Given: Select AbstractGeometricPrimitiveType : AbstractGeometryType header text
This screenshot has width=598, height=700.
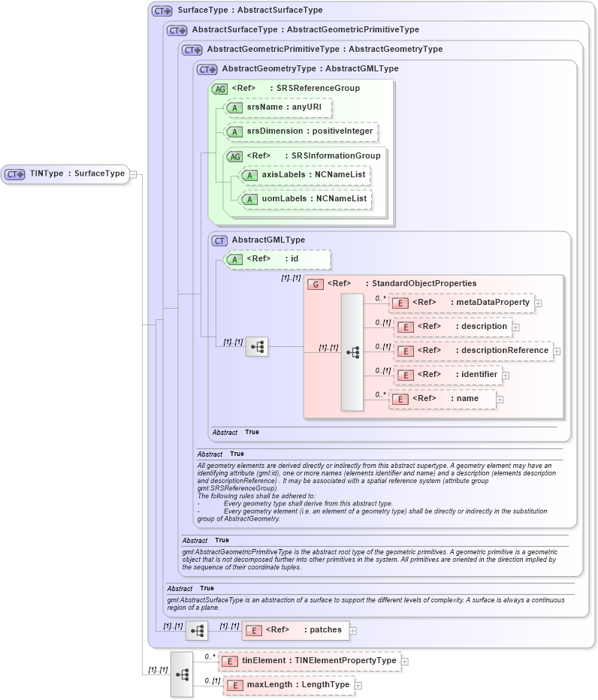Looking at the screenshot, I should click(325, 50).
